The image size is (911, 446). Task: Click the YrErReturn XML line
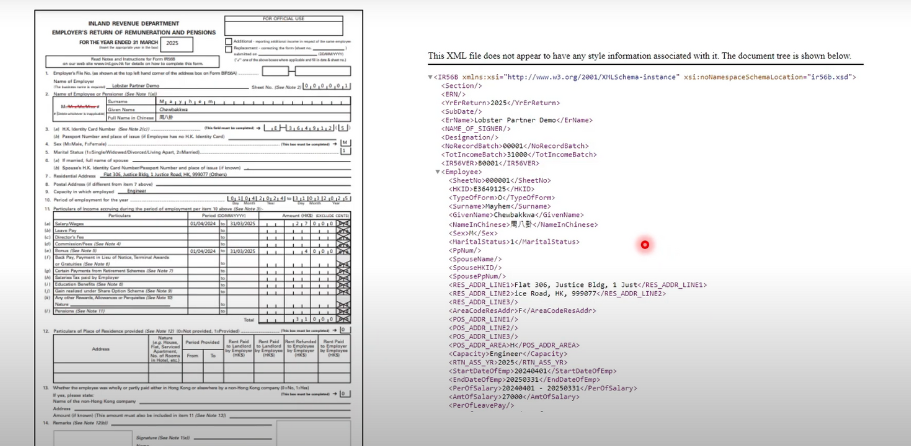coord(500,103)
